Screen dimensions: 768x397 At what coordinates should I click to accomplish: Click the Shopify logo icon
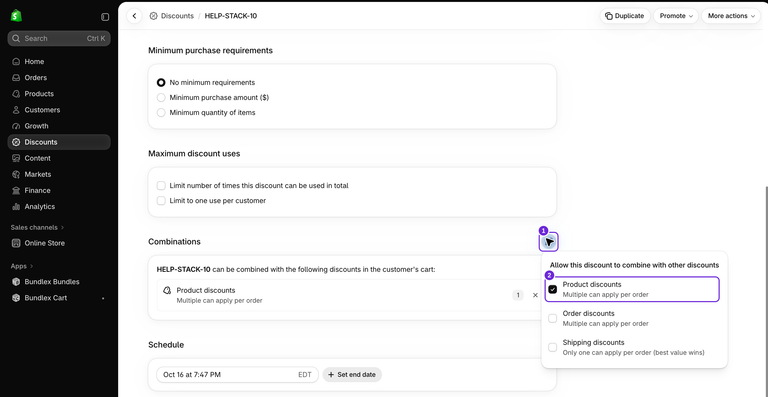point(16,16)
